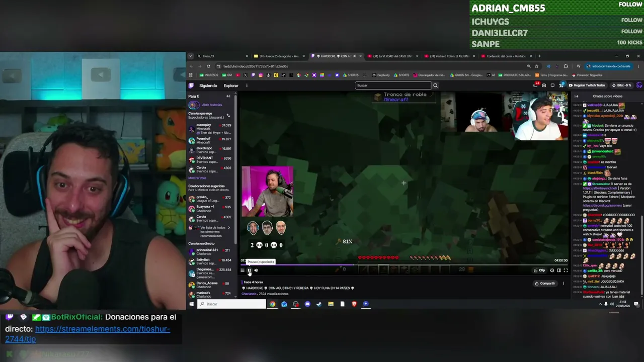644x362 pixels.
Task: Click the Compartir share button
Action: coord(545,284)
